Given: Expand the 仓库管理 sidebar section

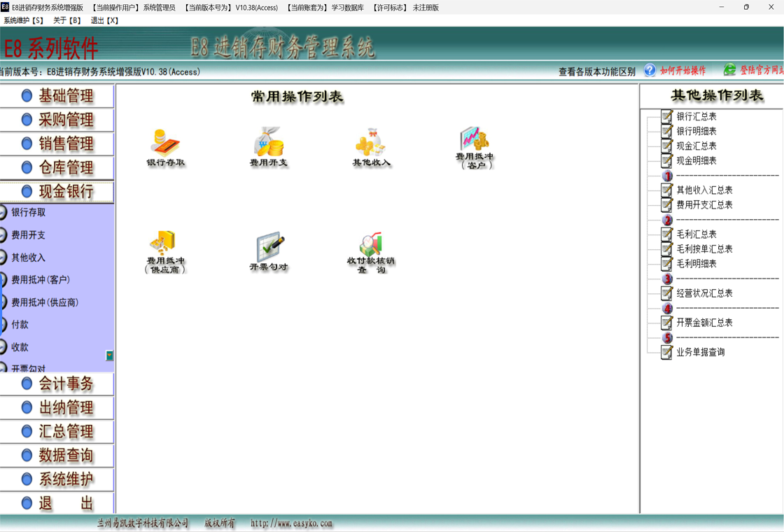Looking at the screenshot, I should click(x=58, y=167).
